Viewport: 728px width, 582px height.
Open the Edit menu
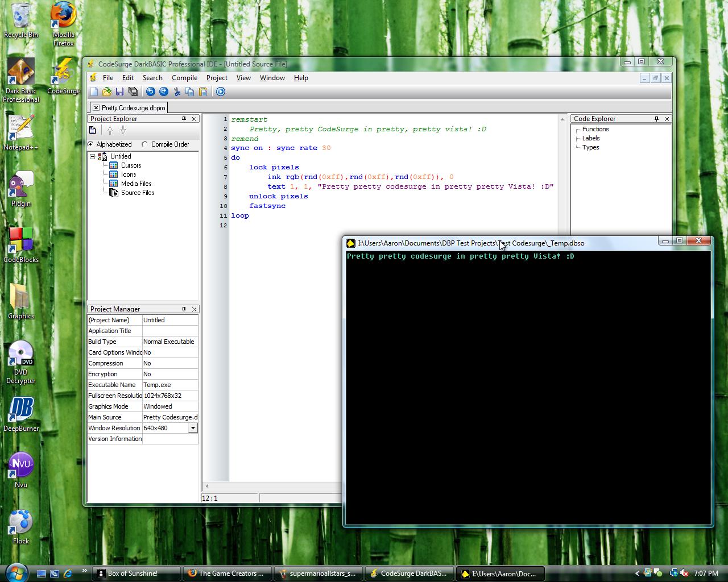point(128,78)
